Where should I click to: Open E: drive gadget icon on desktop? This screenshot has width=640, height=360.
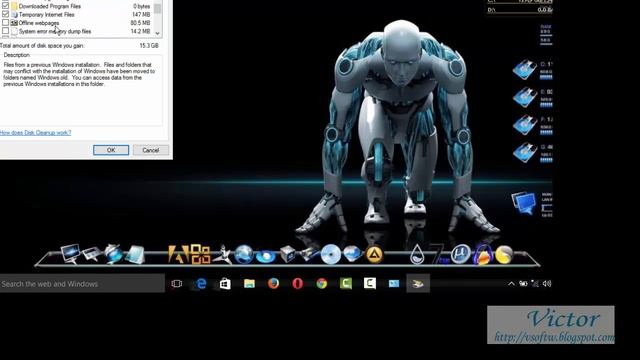coord(525,97)
